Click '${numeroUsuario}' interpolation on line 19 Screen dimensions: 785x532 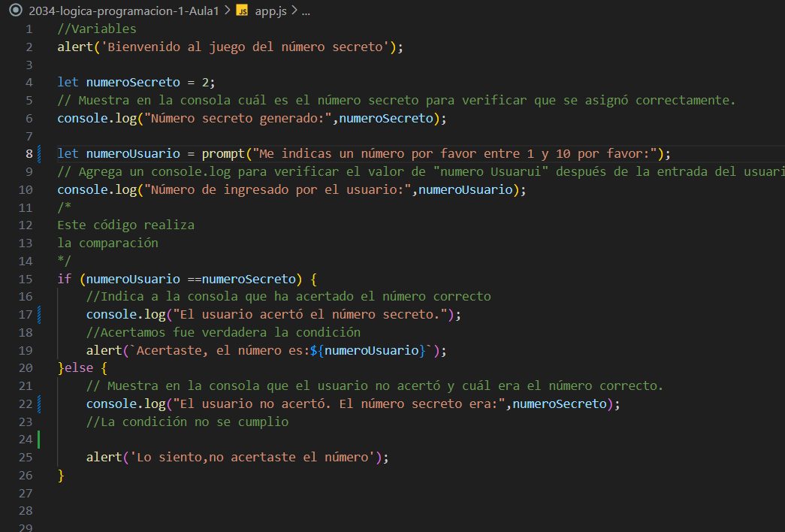point(367,351)
